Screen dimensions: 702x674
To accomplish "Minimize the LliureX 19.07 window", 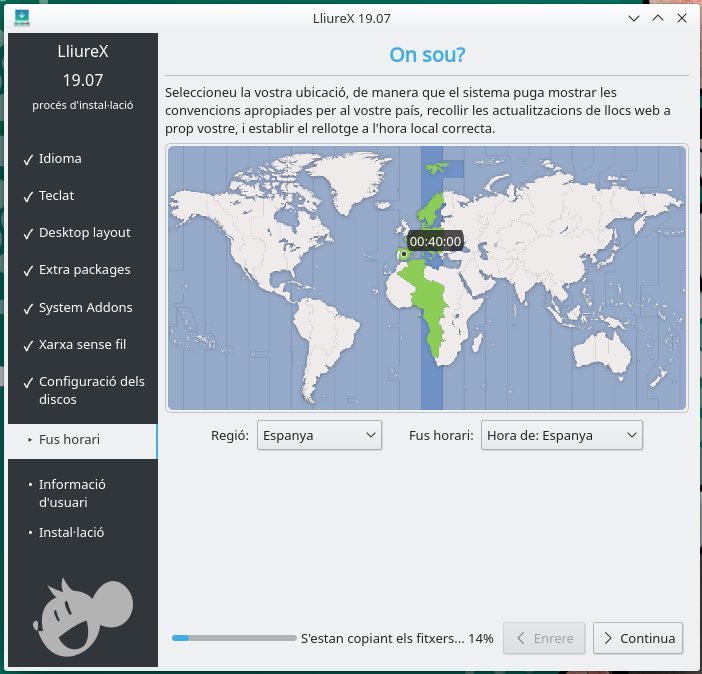I will [x=634, y=18].
